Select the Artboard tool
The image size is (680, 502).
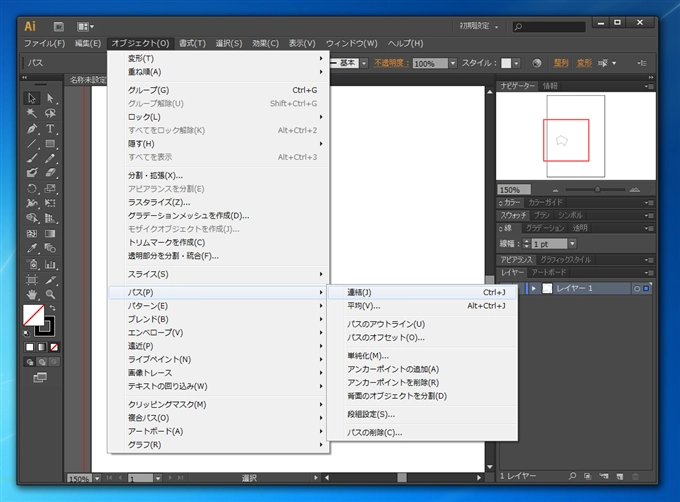(32, 280)
